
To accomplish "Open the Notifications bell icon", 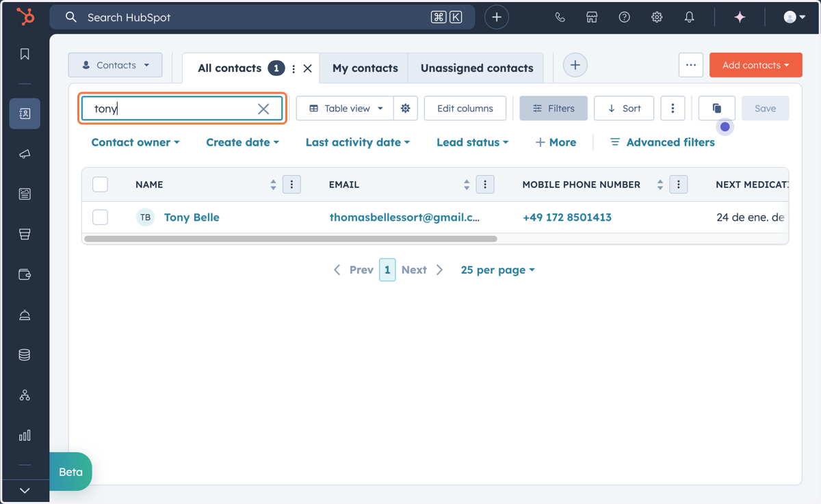I will (x=689, y=17).
